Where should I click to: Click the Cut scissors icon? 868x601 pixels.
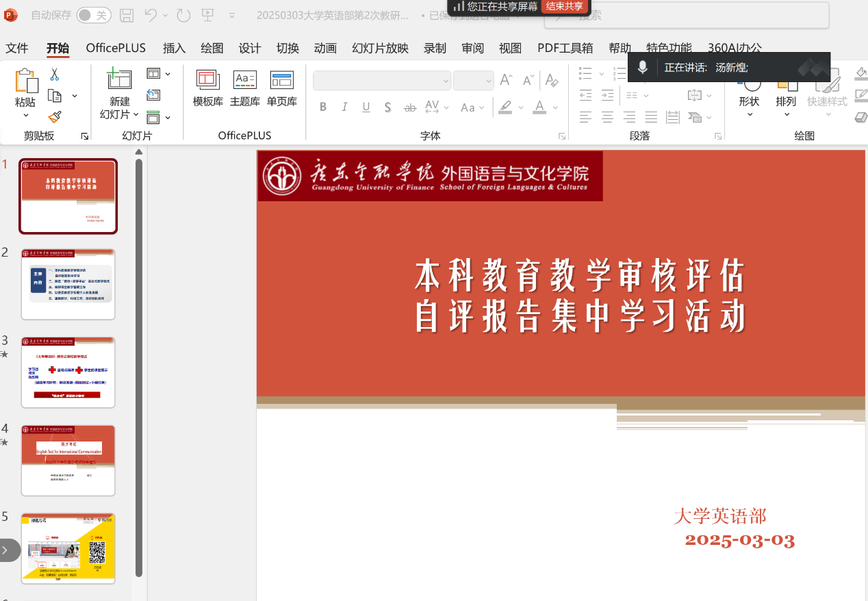[54, 75]
